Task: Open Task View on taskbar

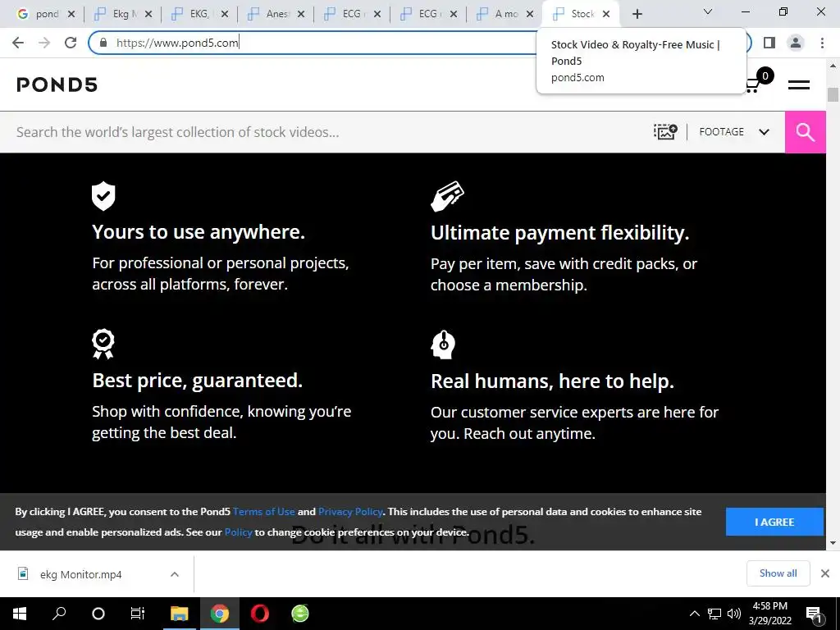Action: click(138, 614)
